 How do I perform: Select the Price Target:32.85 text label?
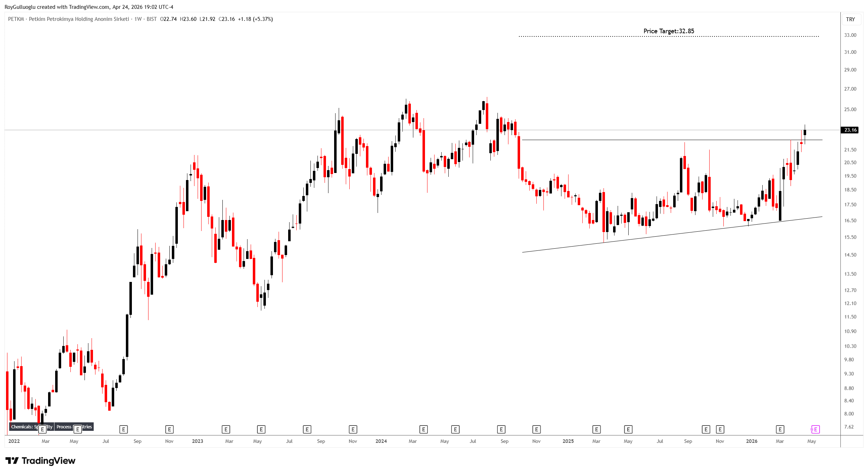669,31
